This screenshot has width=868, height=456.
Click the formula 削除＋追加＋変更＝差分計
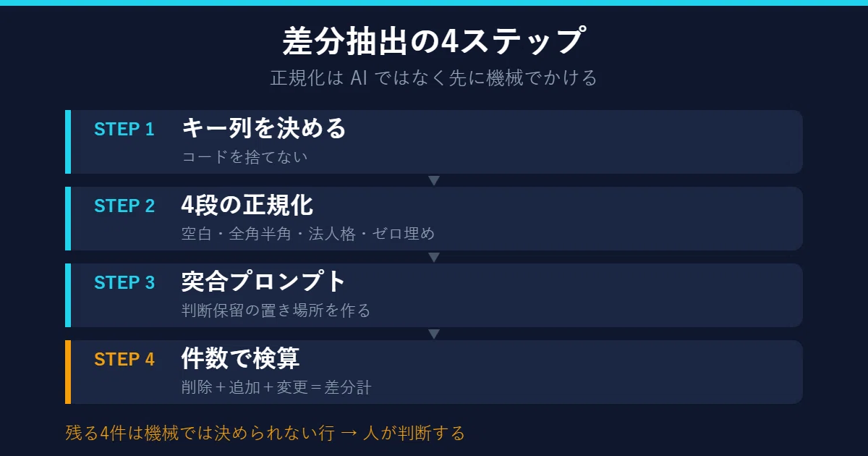point(276,387)
